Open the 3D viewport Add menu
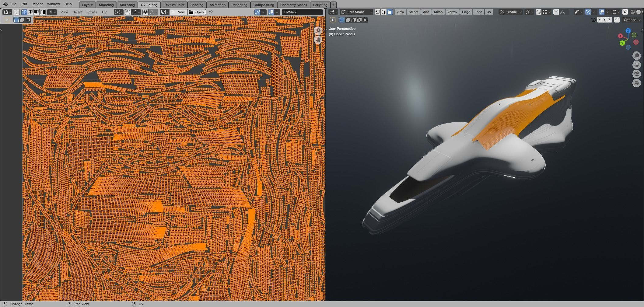644x307 pixels. [426, 12]
